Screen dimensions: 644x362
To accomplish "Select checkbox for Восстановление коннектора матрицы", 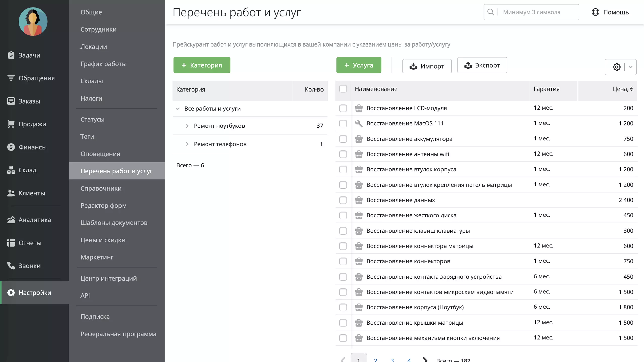I will (x=343, y=246).
